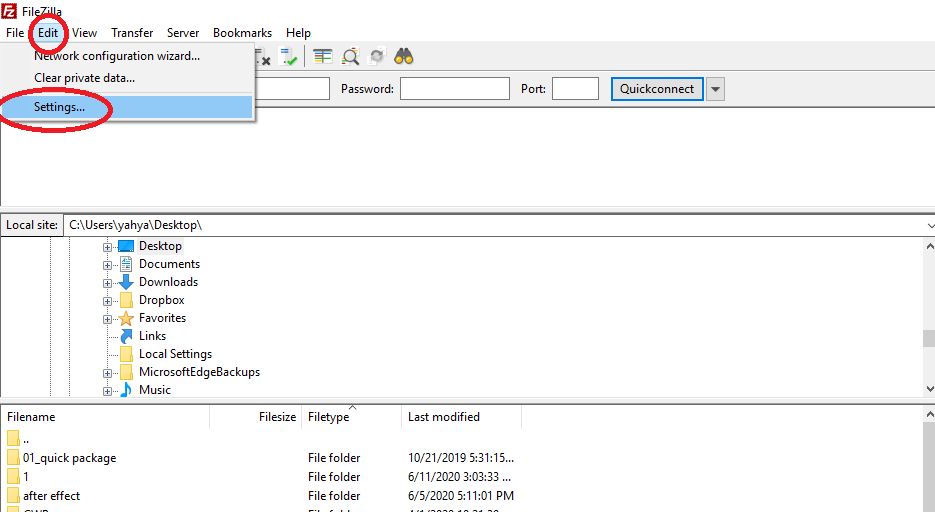The height and width of the screenshot is (512, 935).
Task: Select the folder named '1' in file list
Action: tap(26, 477)
